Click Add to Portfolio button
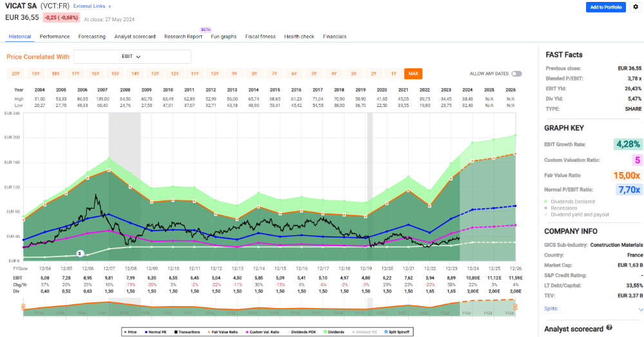The width and height of the screenshot is (644, 337). click(x=605, y=7)
